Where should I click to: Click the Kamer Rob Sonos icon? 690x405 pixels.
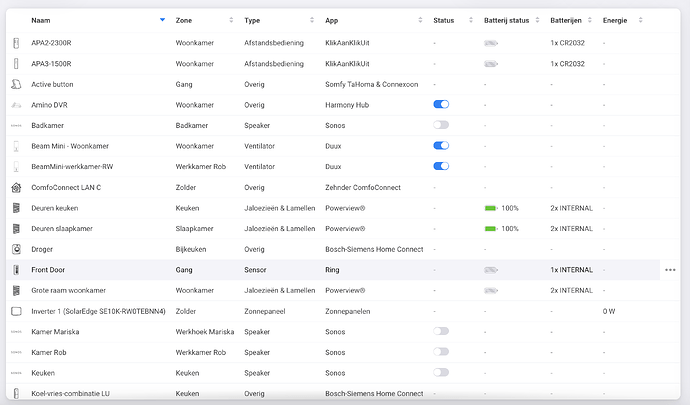click(16, 352)
